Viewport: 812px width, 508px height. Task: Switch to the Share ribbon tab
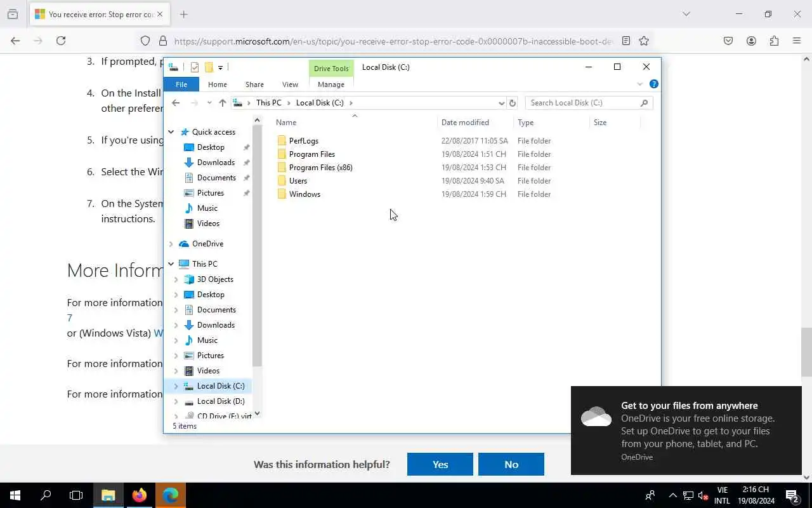click(254, 84)
